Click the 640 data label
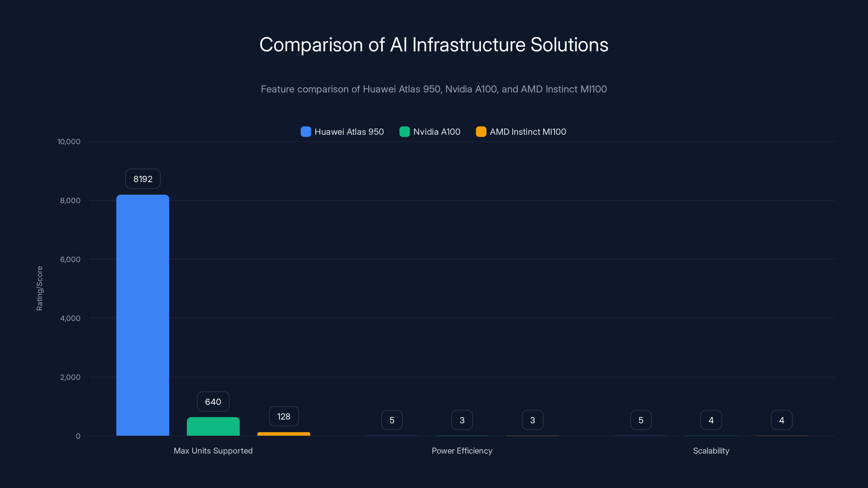This screenshot has height=488, width=868. point(213,402)
